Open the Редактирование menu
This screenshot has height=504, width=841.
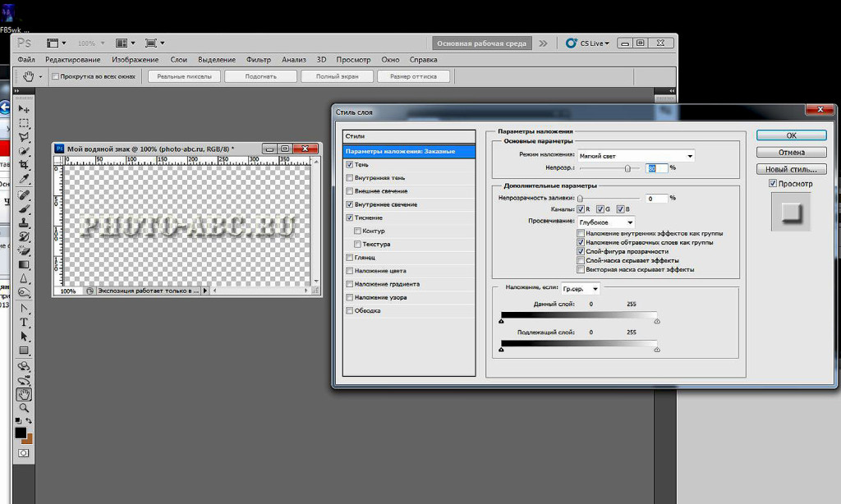[73, 60]
